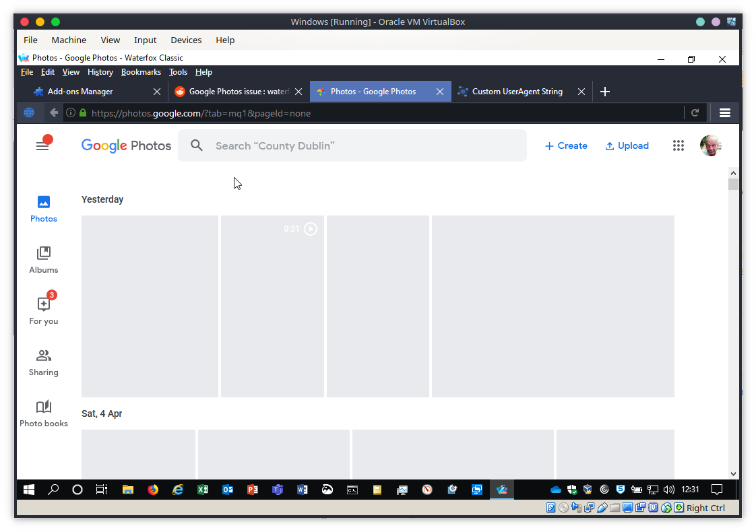Viewport: 756px width, 532px height.
Task: Click the Upload button
Action: click(x=627, y=145)
